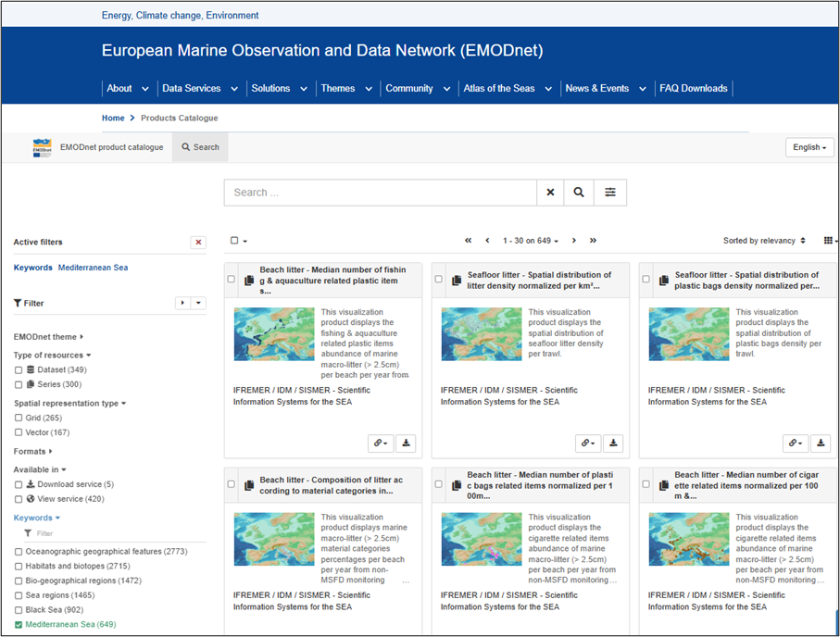Open links menu for Beach litter fishing card
840x637 pixels.
[381, 443]
